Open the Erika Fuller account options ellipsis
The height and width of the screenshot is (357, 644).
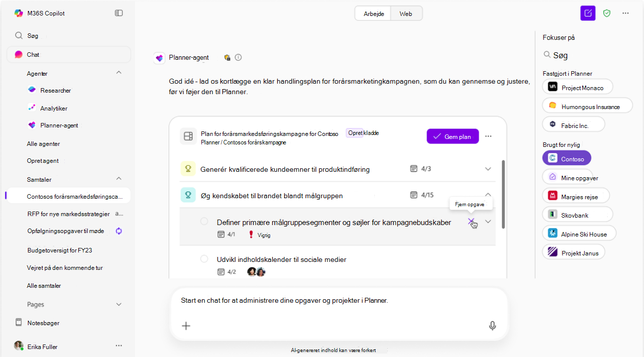(119, 346)
